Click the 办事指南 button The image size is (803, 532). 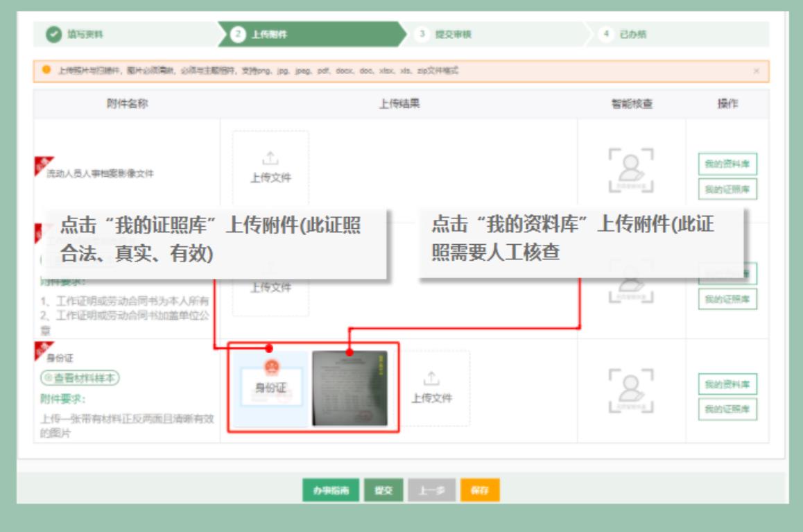point(331,490)
